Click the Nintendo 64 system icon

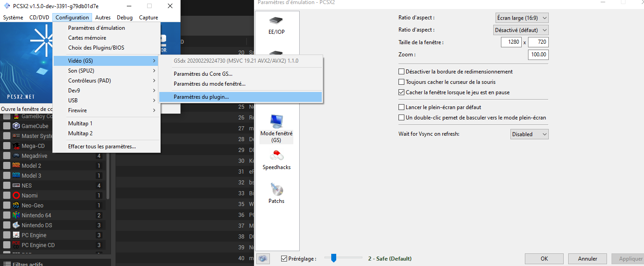point(16,216)
